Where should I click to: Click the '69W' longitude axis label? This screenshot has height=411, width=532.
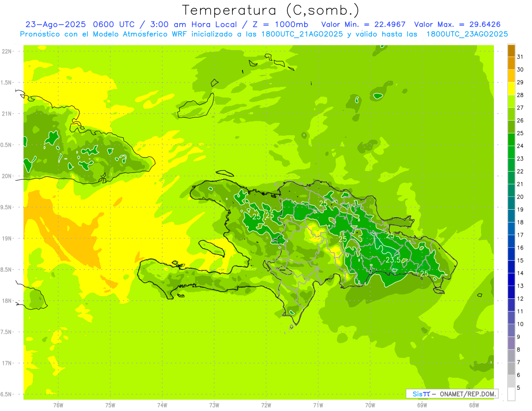click(x=422, y=405)
